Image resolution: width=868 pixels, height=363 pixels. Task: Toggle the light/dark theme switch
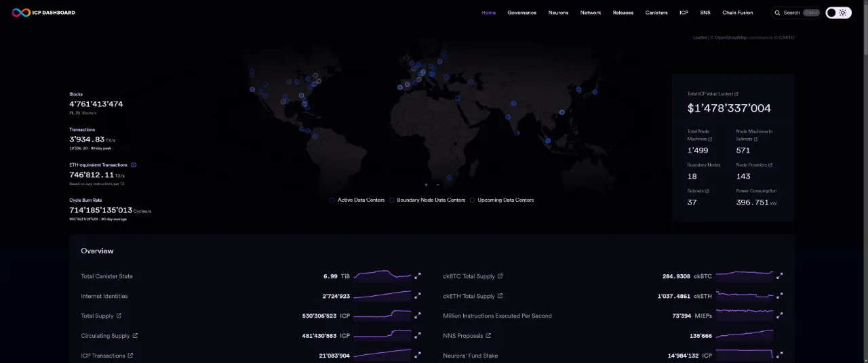(x=838, y=12)
